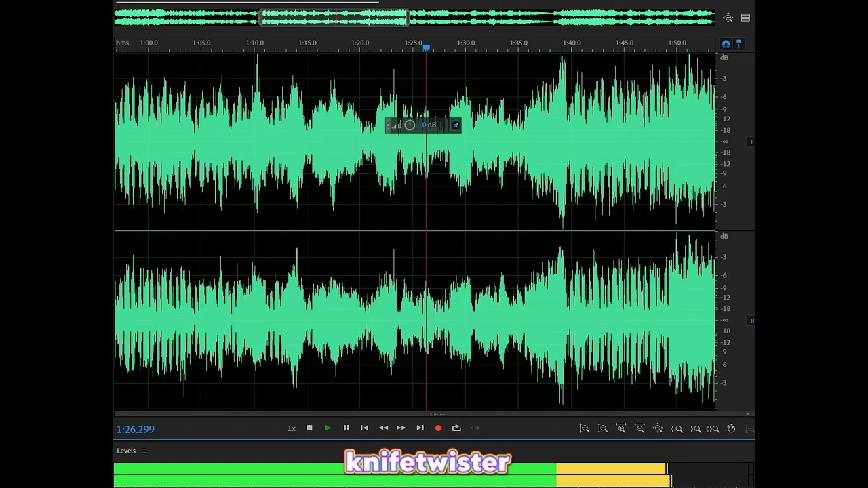Stop playback with the Stop button
Image resolution: width=868 pixels, height=488 pixels.
[x=309, y=428]
